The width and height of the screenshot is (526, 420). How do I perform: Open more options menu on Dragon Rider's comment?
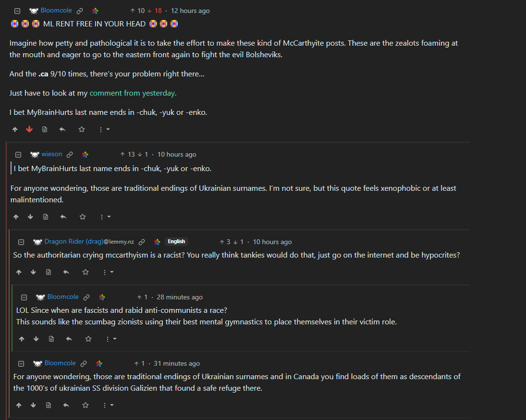click(x=108, y=272)
